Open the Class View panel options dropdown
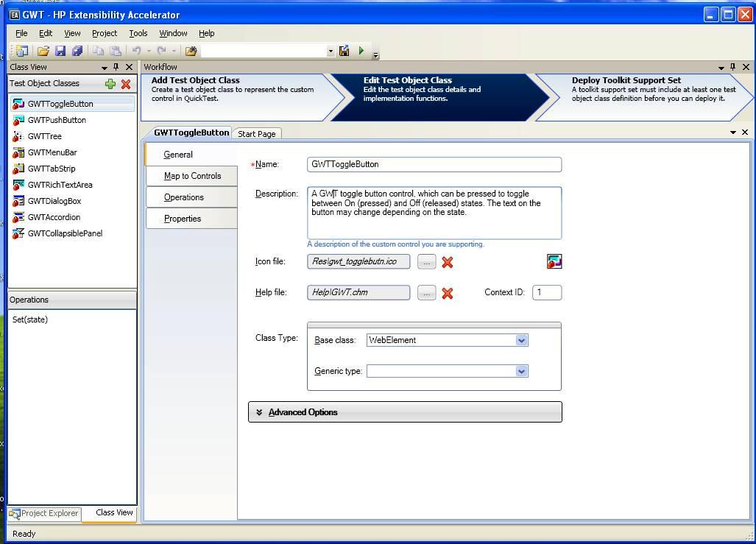 104,68
